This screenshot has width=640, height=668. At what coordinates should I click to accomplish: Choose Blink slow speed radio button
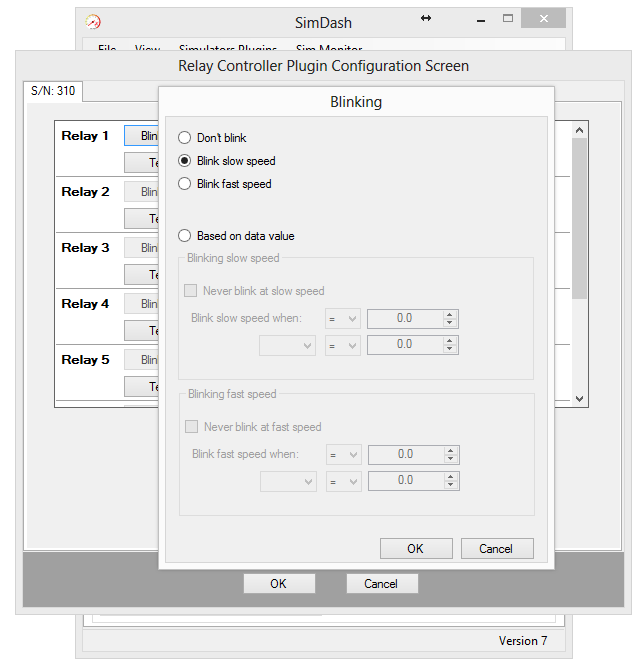pyautogui.click(x=184, y=161)
